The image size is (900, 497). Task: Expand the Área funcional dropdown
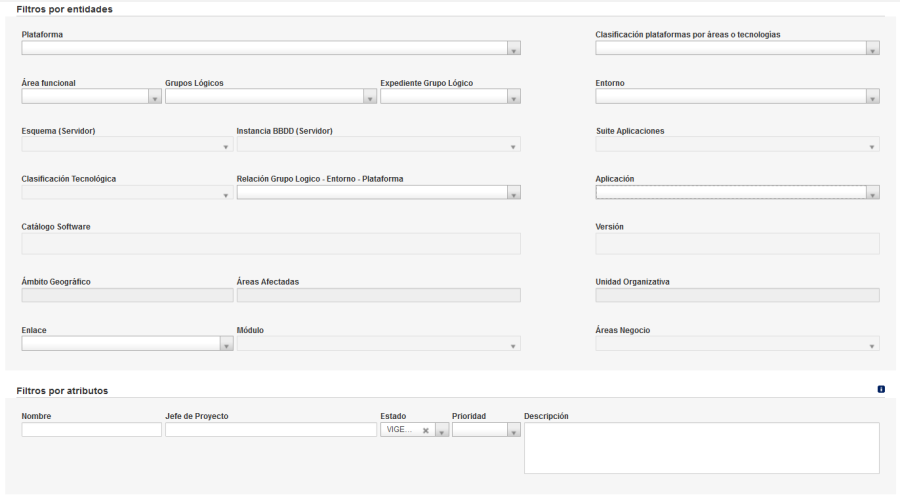click(x=155, y=97)
